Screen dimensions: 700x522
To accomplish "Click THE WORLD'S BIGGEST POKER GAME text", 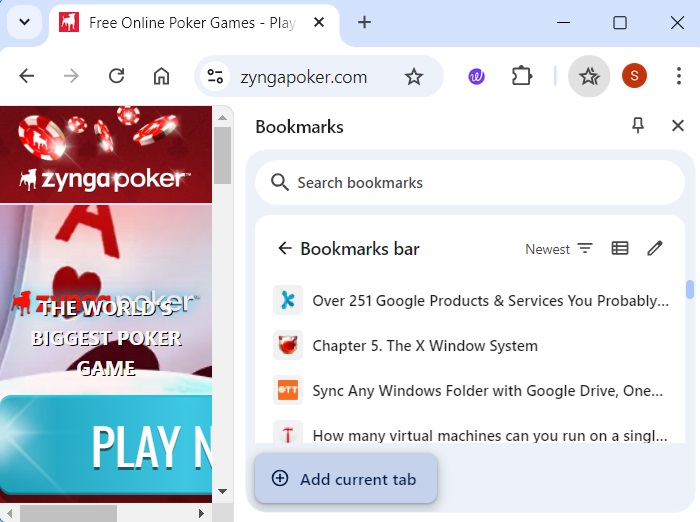I will pos(106,338).
